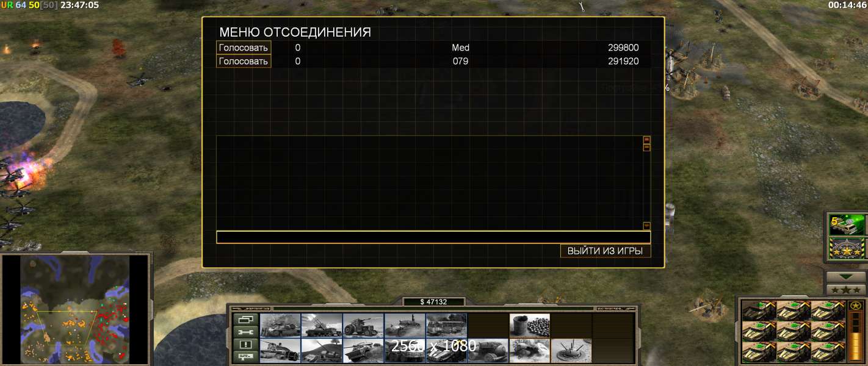Click the $ 47132 money display
Viewport: 868px width, 366px height.
[x=434, y=302]
